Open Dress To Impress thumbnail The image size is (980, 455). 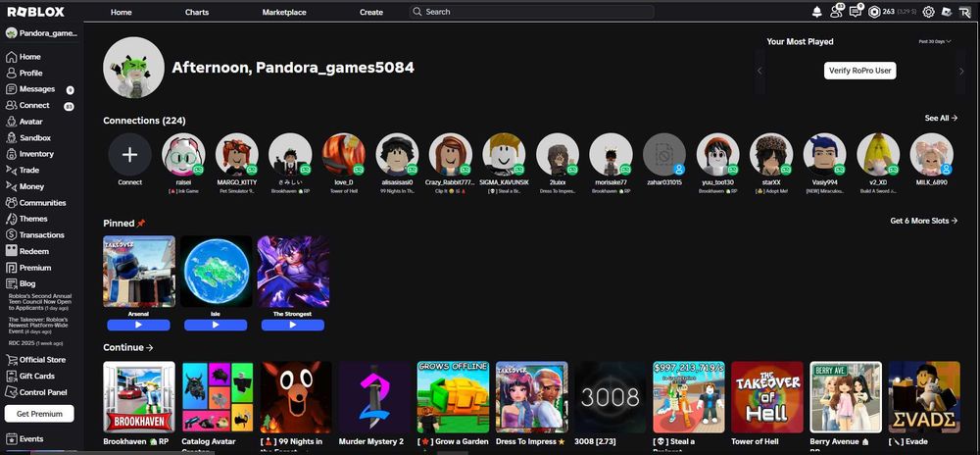click(531, 397)
